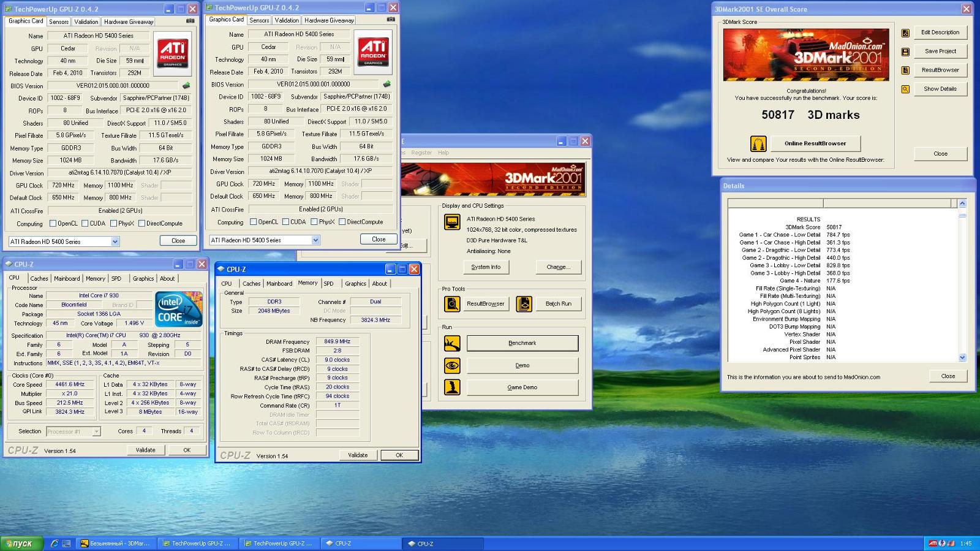Open SPD tab in CPU-Z memory window
This screenshot has height=551, width=980.
pyautogui.click(x=329, y=283)
